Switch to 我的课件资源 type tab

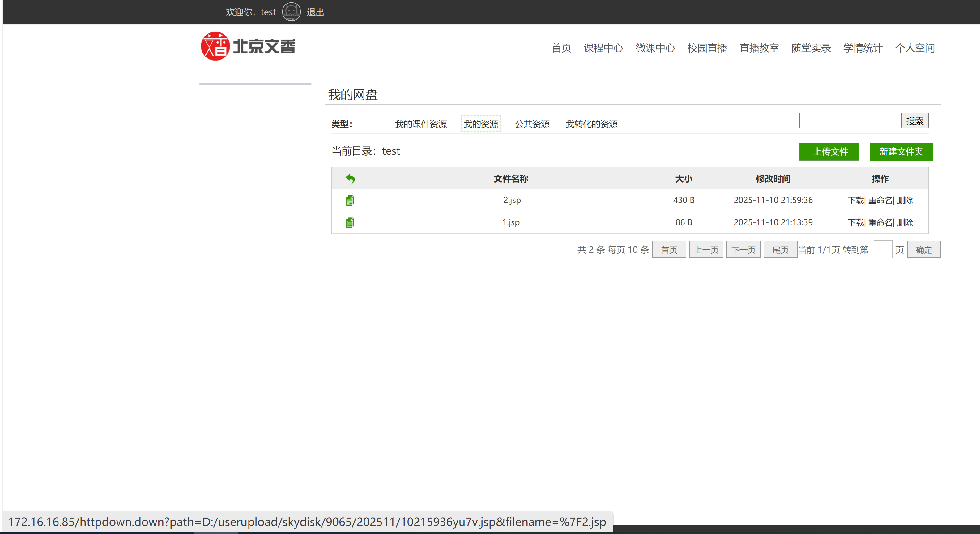[421, 124]
